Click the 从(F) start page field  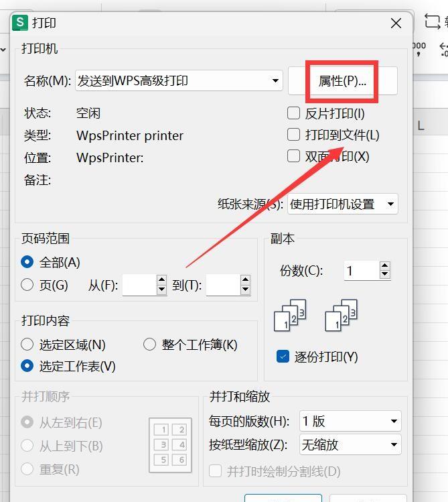[x=139, y=285]
